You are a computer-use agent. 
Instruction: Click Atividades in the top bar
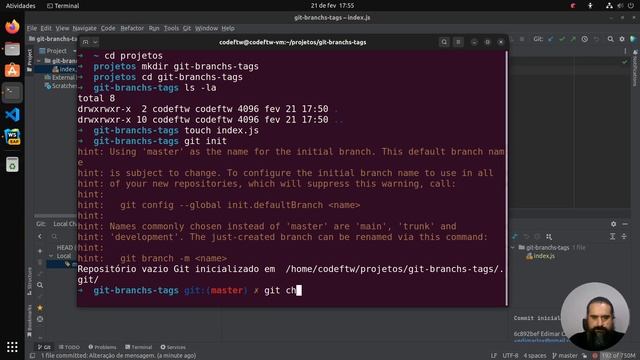[x=20, y=6]
